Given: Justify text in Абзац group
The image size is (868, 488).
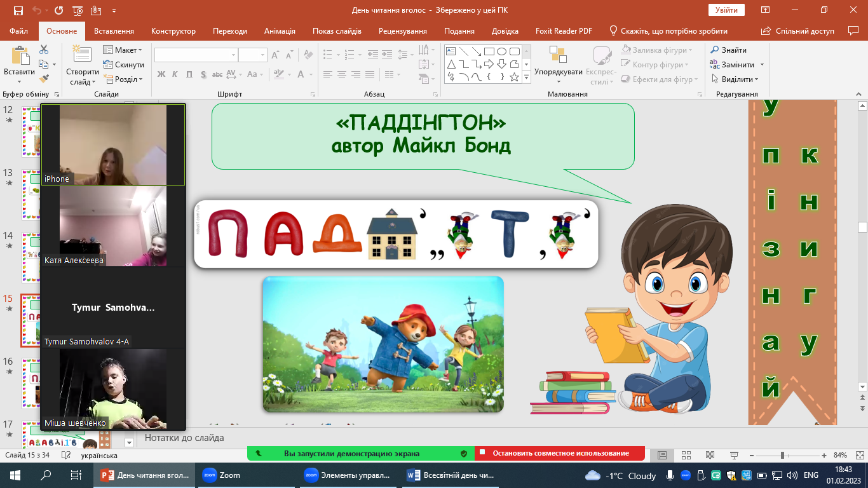Looking at the screenshot, I should [x=370, y=74].
